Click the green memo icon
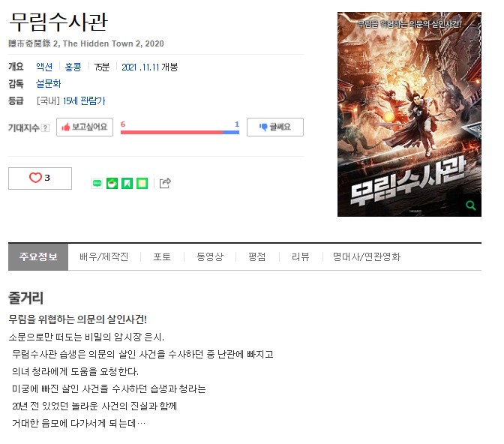 click(x=142, y=183)
